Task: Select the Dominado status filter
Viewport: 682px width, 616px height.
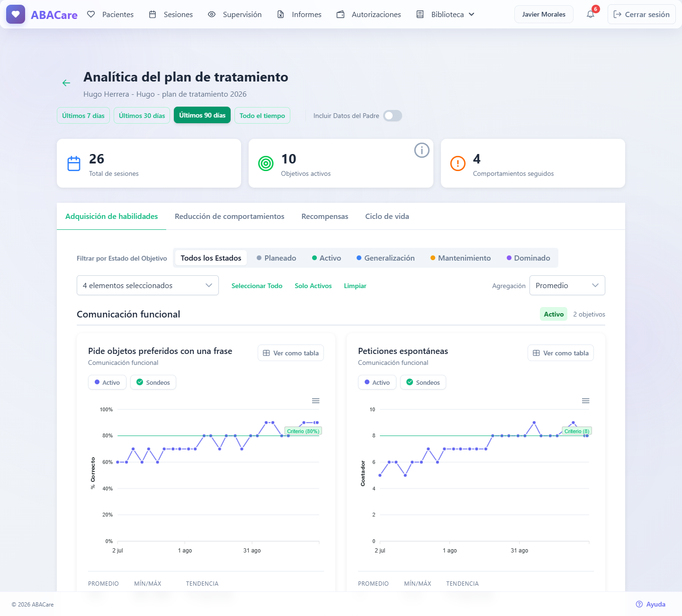Action: click(529, 258)
